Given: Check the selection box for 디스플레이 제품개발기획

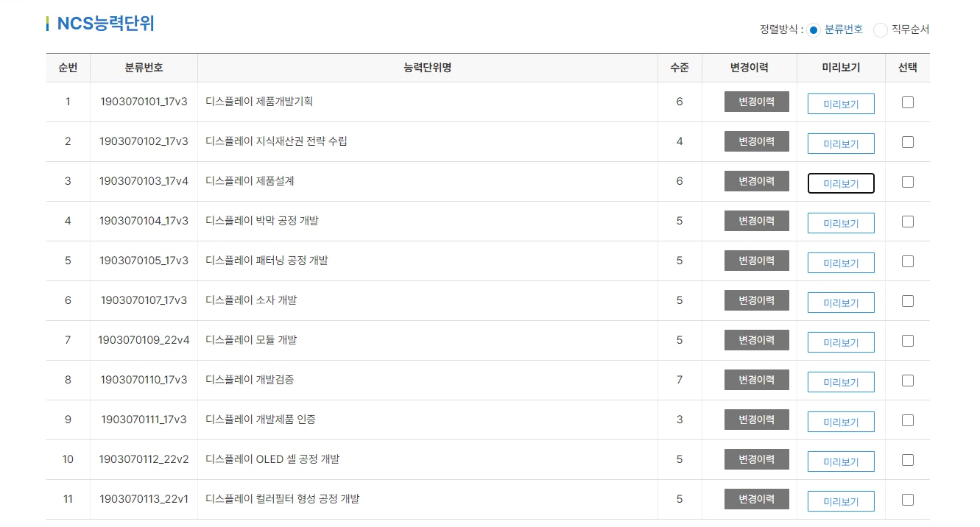Looking at the screenshot, I should pyautogui.click(x=907, y=101).
